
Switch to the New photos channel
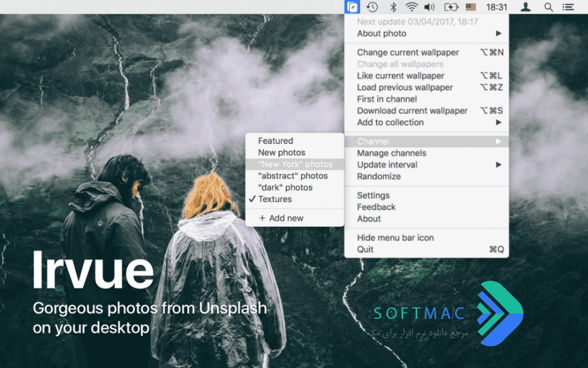coord(295,153)
